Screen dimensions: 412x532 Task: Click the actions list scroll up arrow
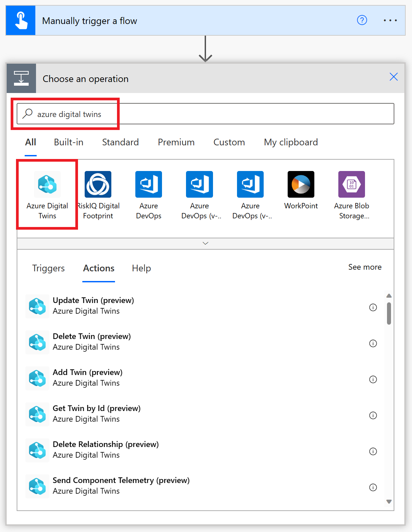(x=389, y=296)
